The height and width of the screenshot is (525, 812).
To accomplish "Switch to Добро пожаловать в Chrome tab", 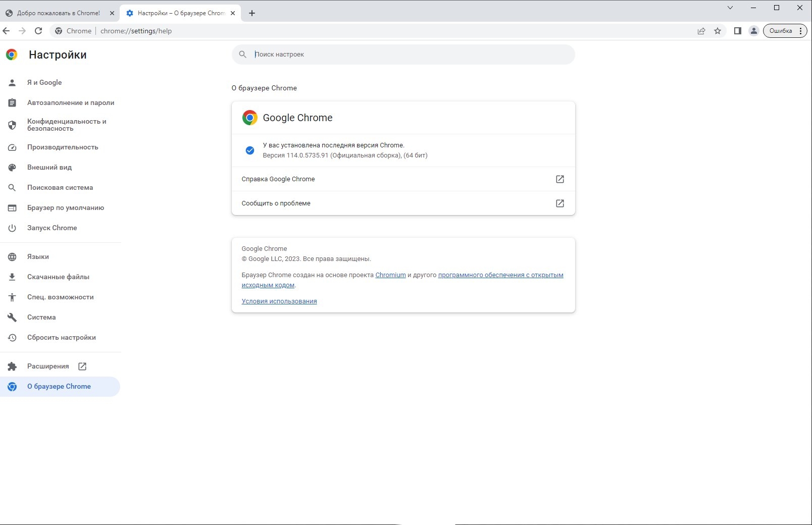I will click(60, 13).
